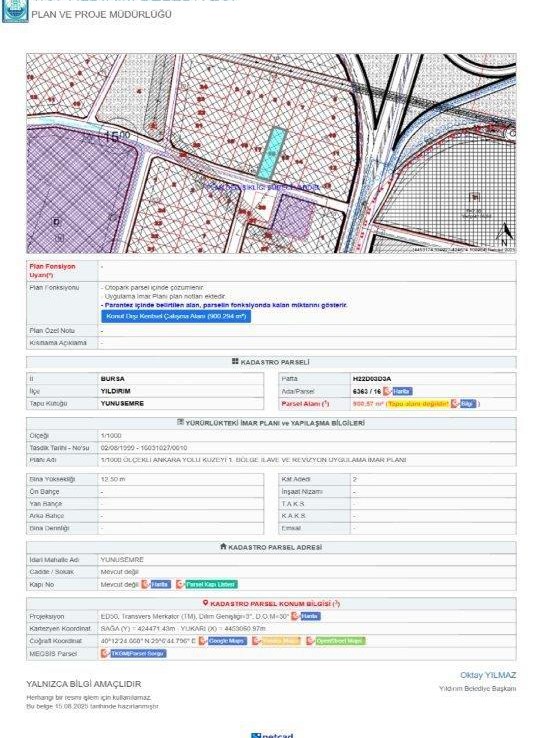Click the 'Otopark parsel içinde çözümlenir' note

click(x=152, y=288)
